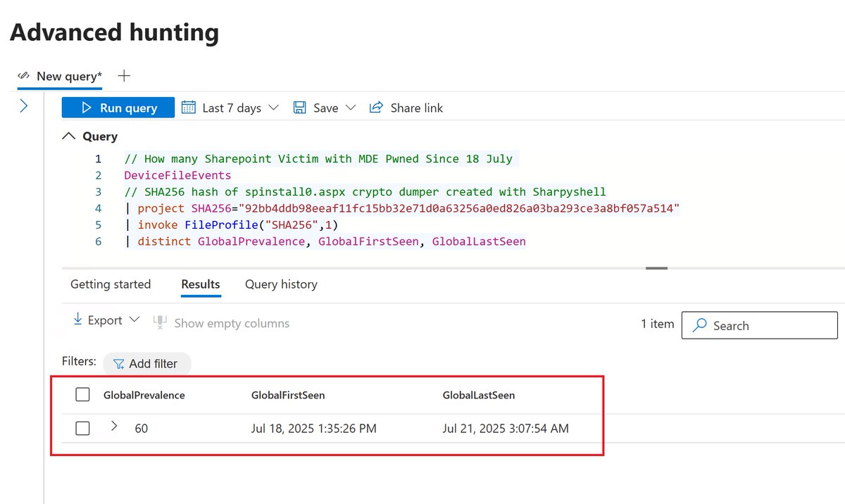Open the Query history tab

(x=281, y=284)
